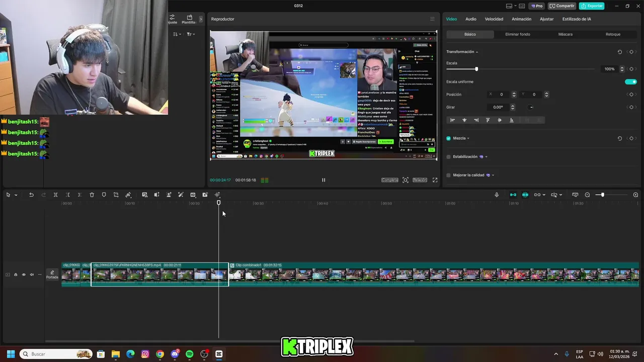Select the crop tool in timeline toolbar
The image size is (644, 362).
(116, 195)
